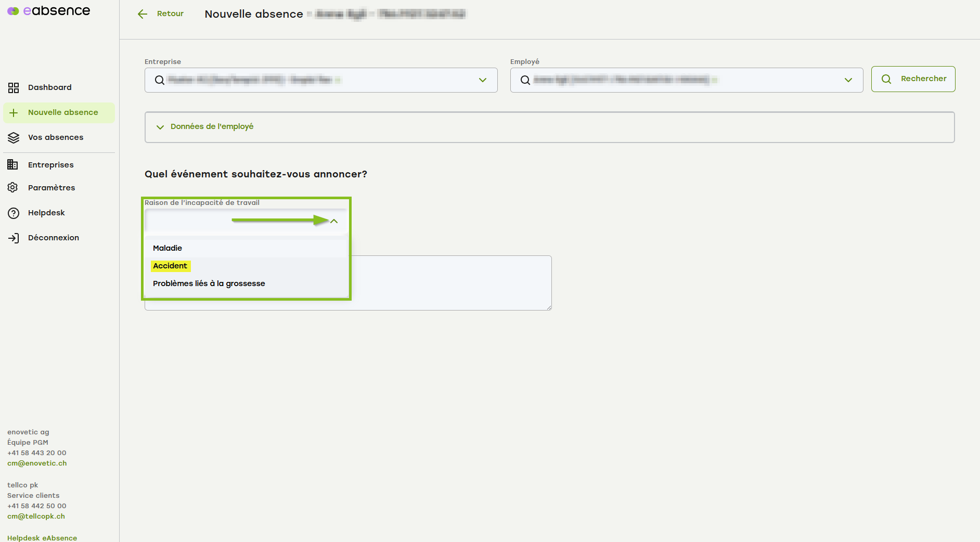Image resolution: width=980 pixels, height=542 pixels.
Task: Open the cm@tellcopk.ch email link
Action: pyautogui.click(x=36, y=517)
